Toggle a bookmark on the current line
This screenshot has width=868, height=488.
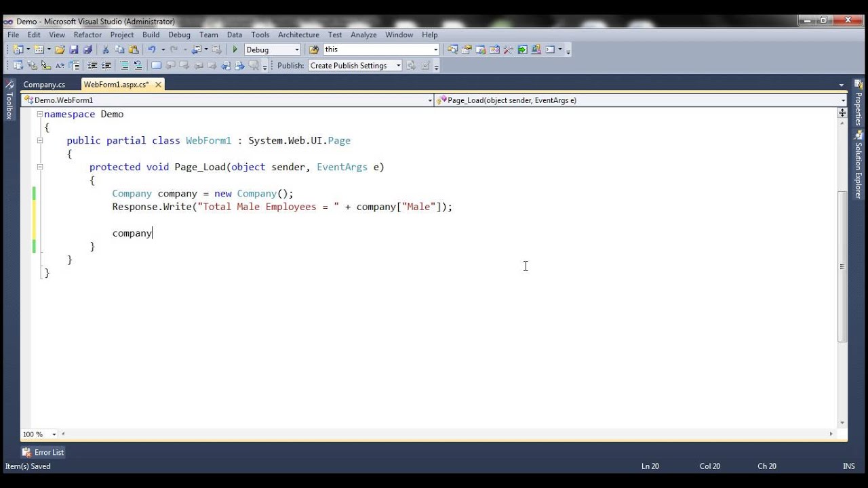point(156,66)
